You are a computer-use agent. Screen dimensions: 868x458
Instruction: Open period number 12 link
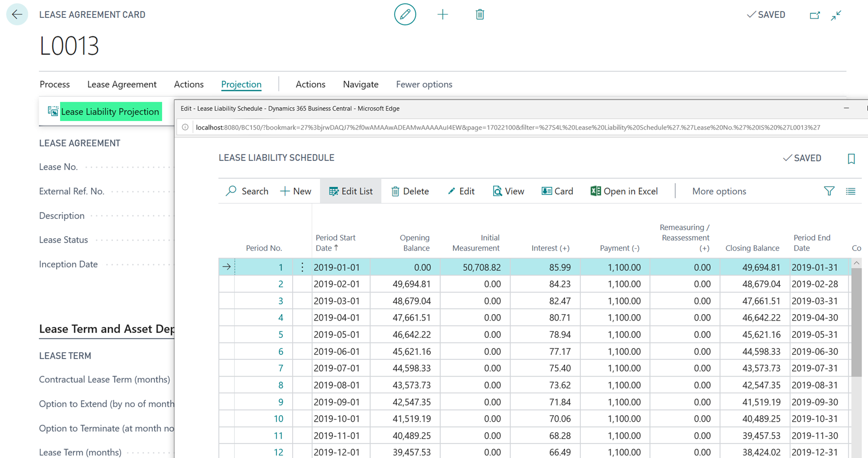click(x=278, y=452)
